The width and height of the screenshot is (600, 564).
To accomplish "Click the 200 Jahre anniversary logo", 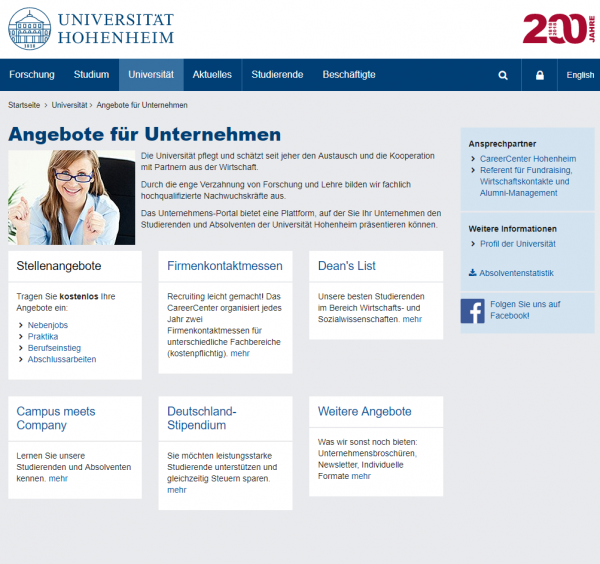I will coord(559,29).
